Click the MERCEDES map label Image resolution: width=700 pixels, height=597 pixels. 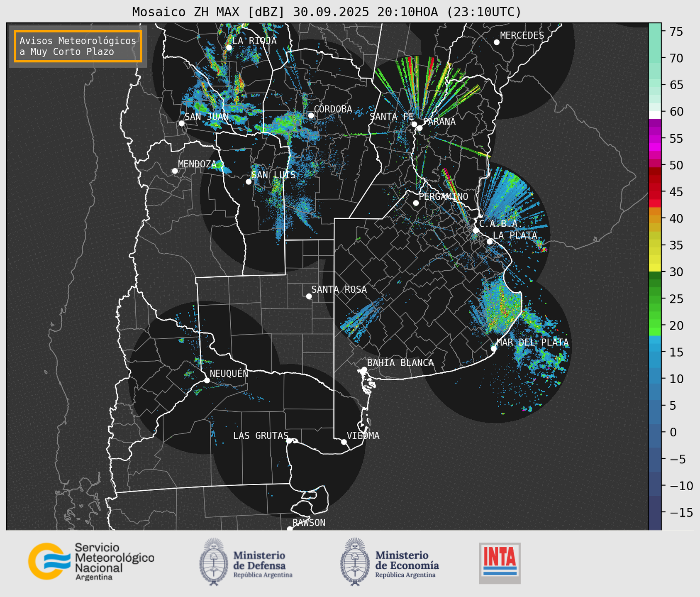tap(522, 35)
